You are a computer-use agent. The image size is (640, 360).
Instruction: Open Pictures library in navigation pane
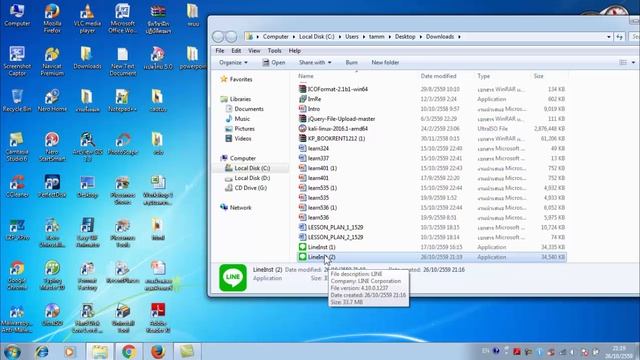pyautogui.click(x=240, y=129)
